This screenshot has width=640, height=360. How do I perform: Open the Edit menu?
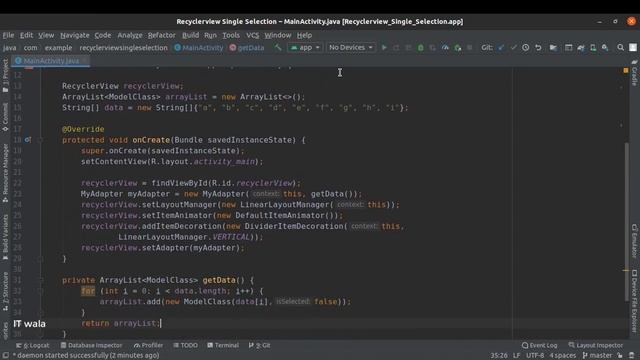27,35
